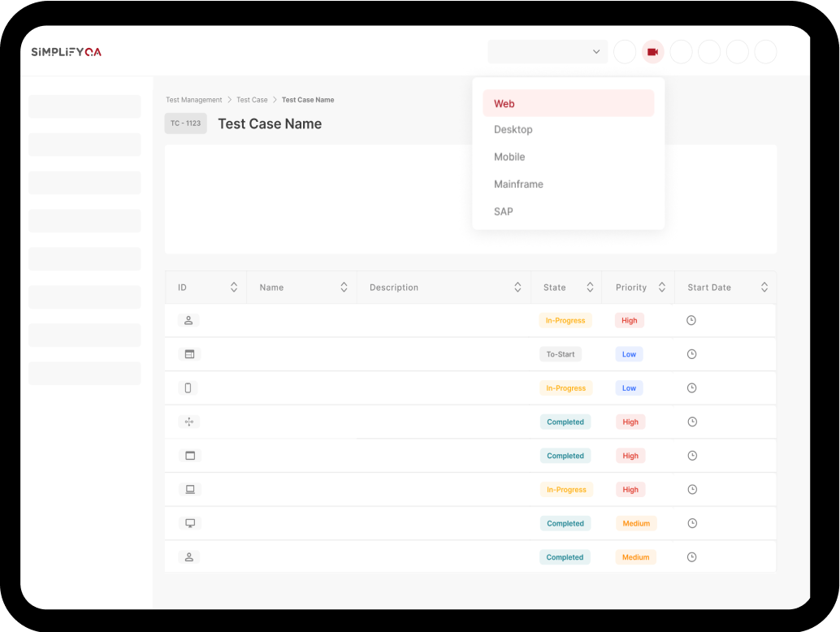
Task: Select Desktop from the platform menu
Action: point(513,129)
